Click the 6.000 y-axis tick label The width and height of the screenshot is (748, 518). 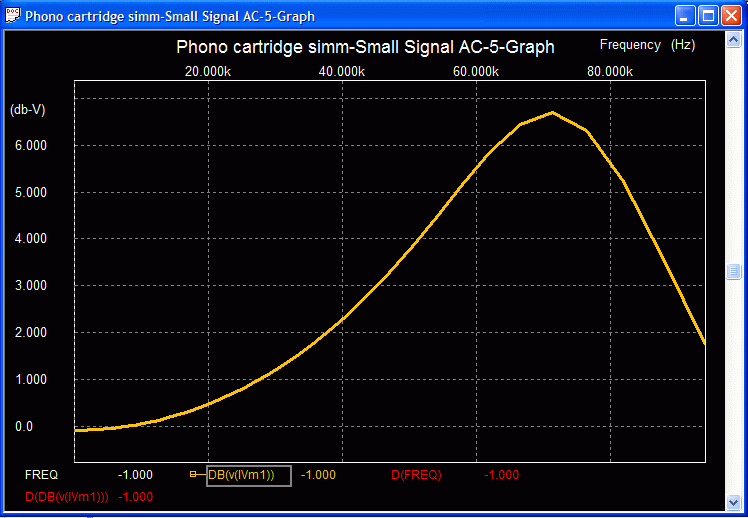(x=29, y=146)
